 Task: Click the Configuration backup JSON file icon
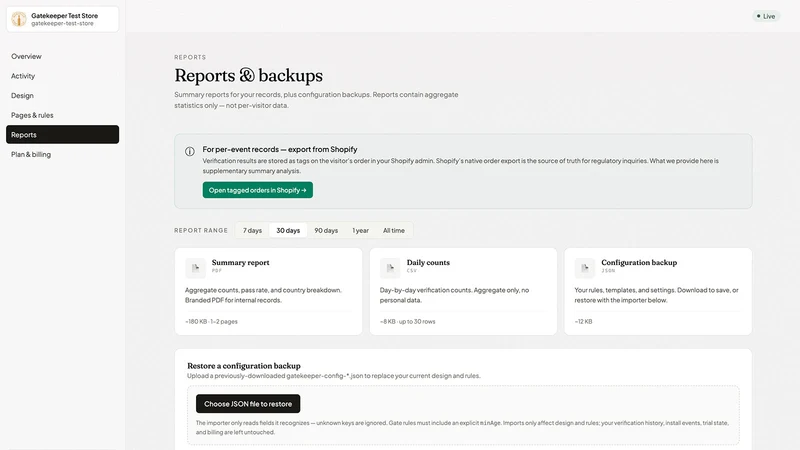point(585,267)
